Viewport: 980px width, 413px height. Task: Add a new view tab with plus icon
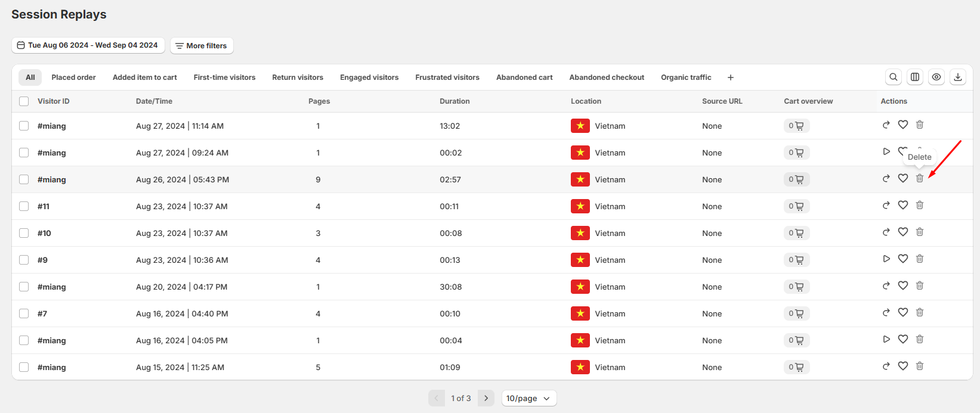pos(730,77)
